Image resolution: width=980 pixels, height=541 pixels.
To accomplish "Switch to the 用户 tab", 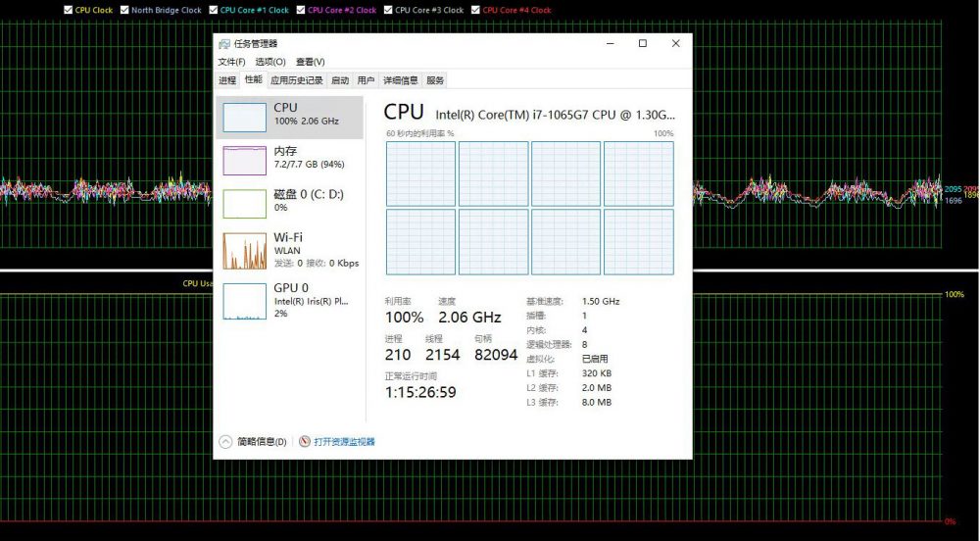I will pos(366,80).
